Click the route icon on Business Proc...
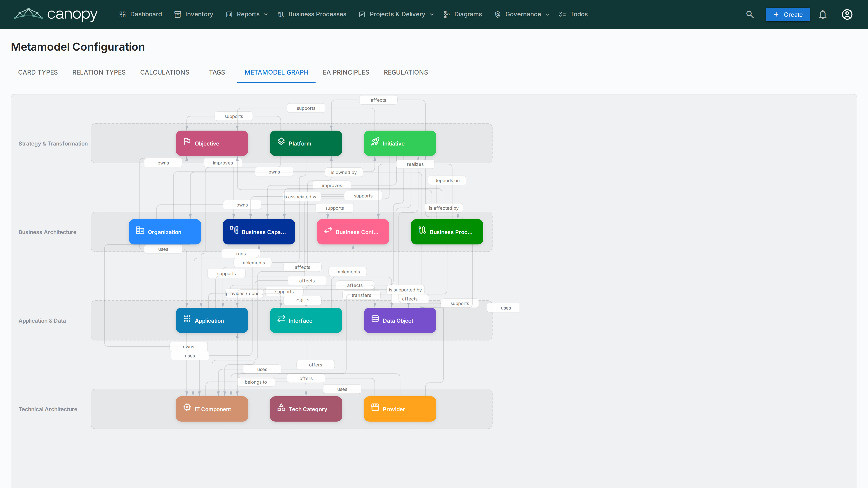 pos(422,230)
